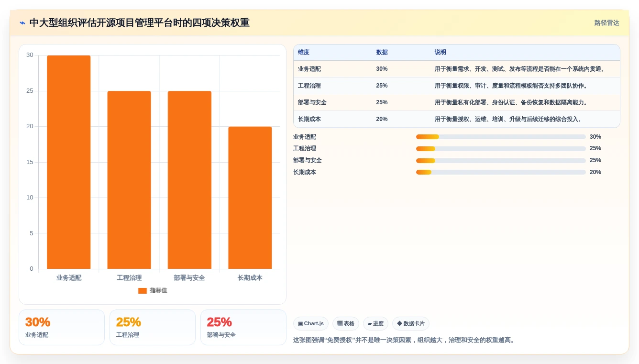Click the y-axis value 30
639x364 pixels.
[x=30, y=55]
